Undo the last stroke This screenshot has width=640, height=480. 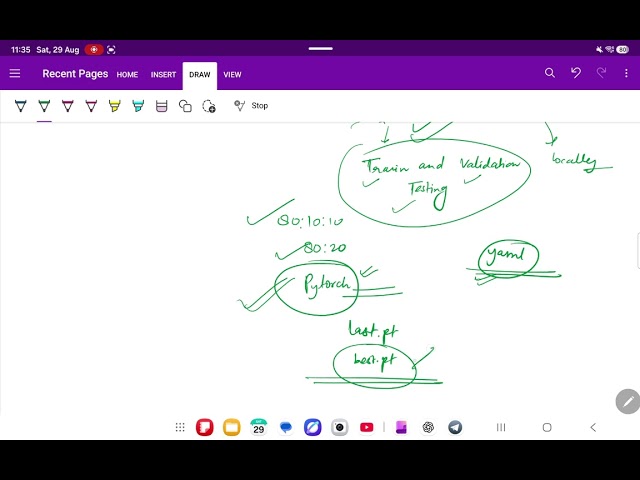[x=576, y=73]
